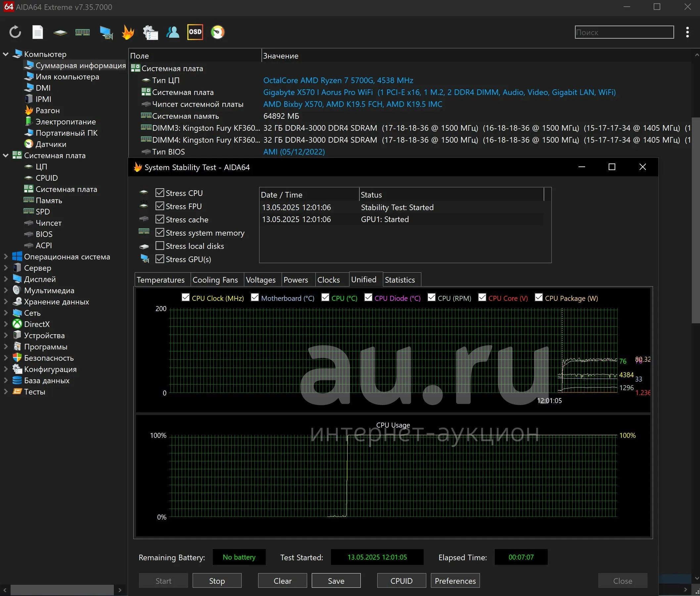Select BIOS tree item

[x=38, y=234]
